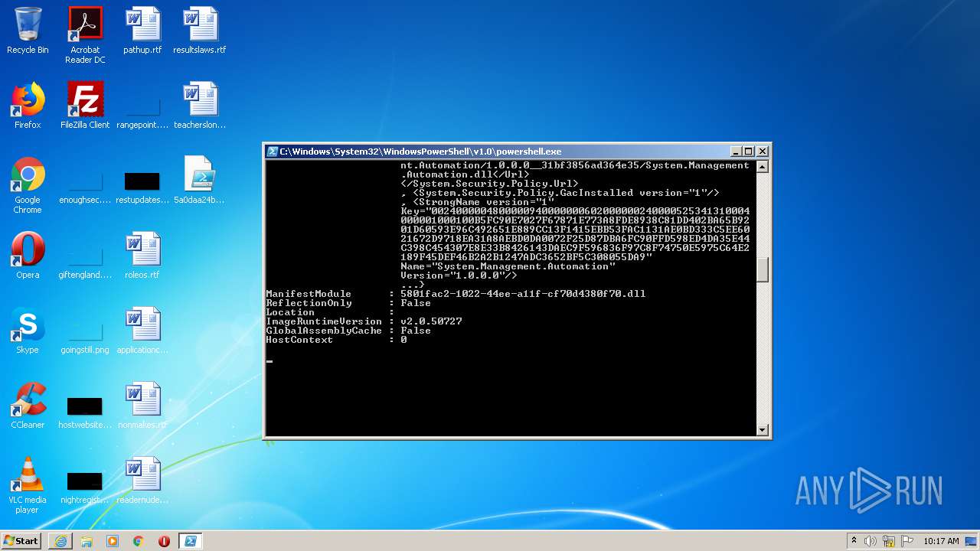Show hidden tray icons arrow
This screenshot has width=980, height=551.
click(x=854, y=541)
